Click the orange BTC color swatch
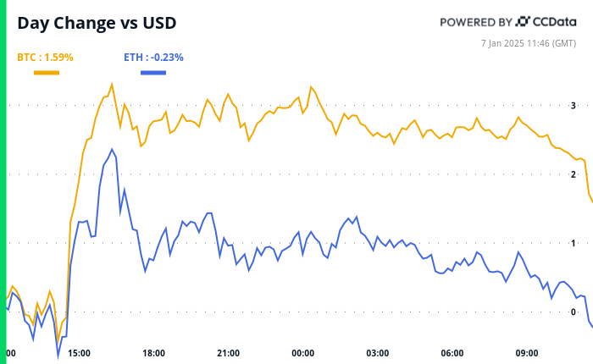Screen dimensions: 593x364 [x=46, y=73]
